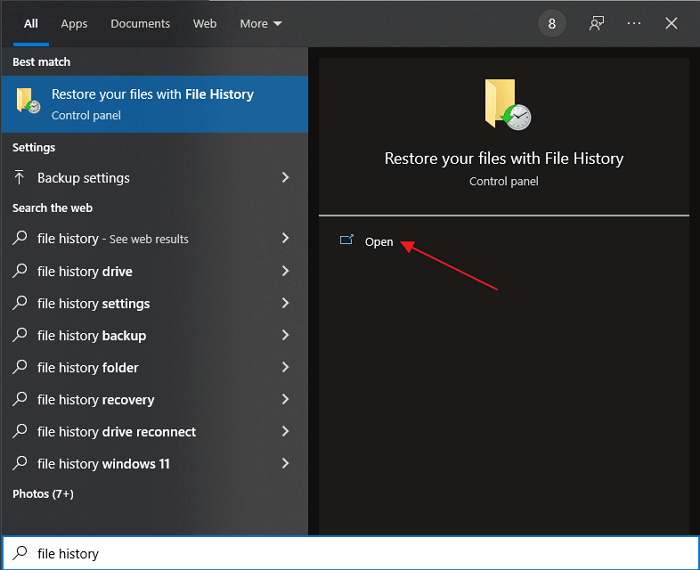Expand the file history windows 11 chevron
This screenshot has width=700, height=570.
[285, 464]
